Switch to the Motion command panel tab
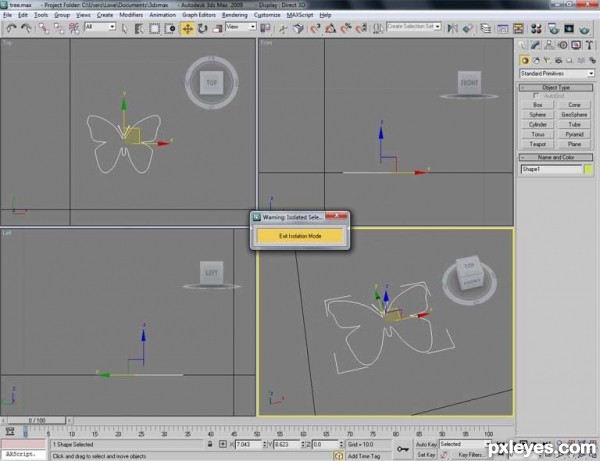 pyautogui.click(x=562, y=45)
